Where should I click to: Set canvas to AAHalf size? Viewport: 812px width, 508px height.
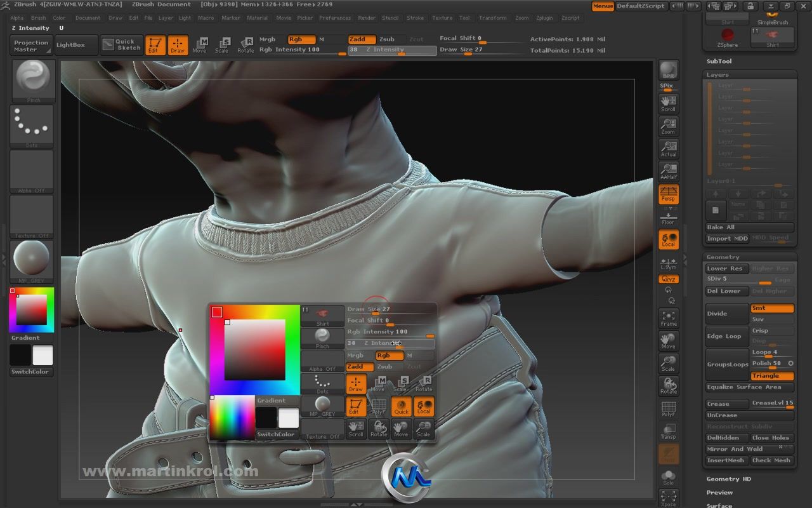[668, 171]
